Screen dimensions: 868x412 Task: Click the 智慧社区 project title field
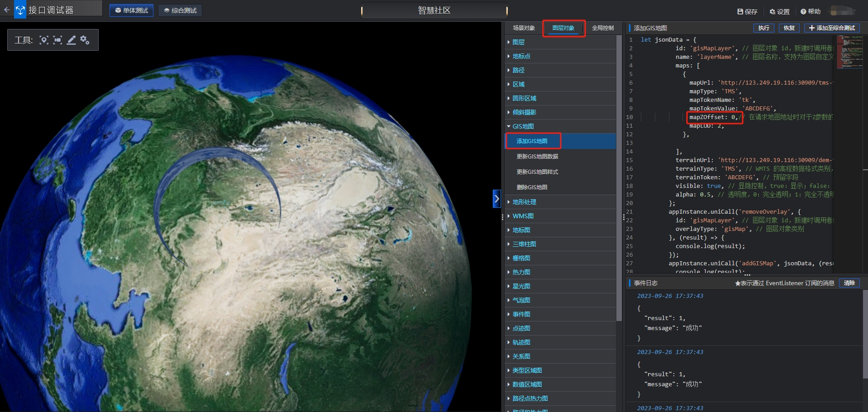(434, 10)
